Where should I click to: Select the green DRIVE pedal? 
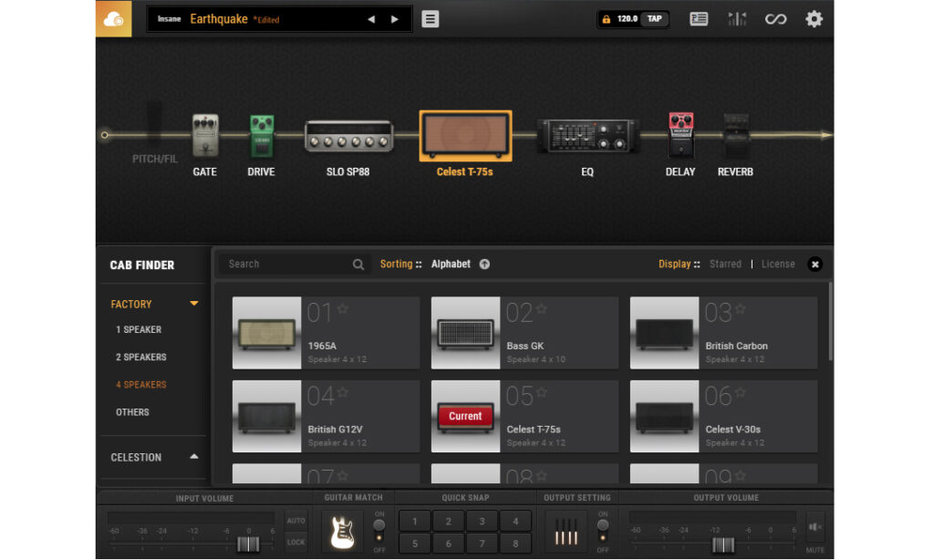[262, 137]
